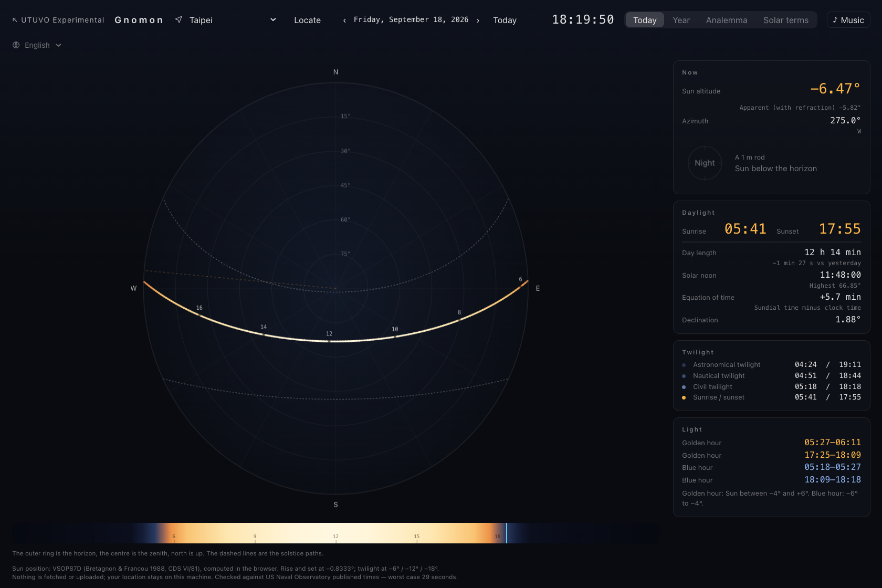Click the Gnomon app title
This screenshot has height=588, width=882.
tap(139, 20)
